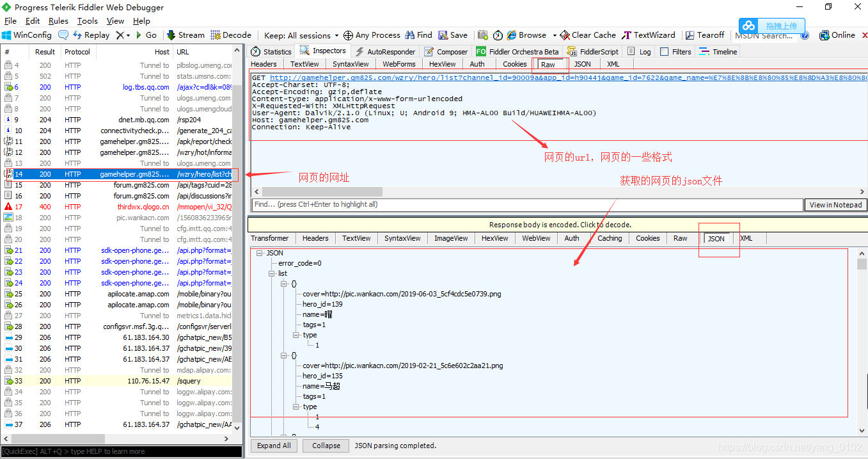Click the Remove sessions X icon

tap(120, 35)
